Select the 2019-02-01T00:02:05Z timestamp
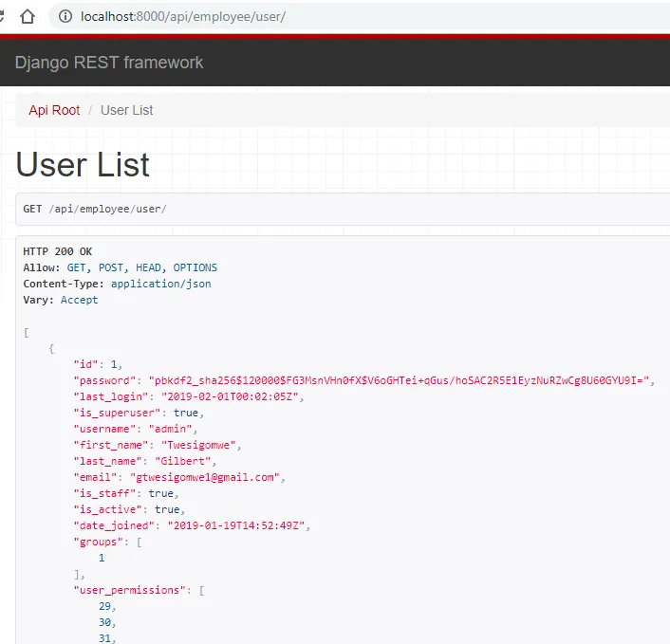The width and height of the screenshot is (670, 644). tap(230, 396)
